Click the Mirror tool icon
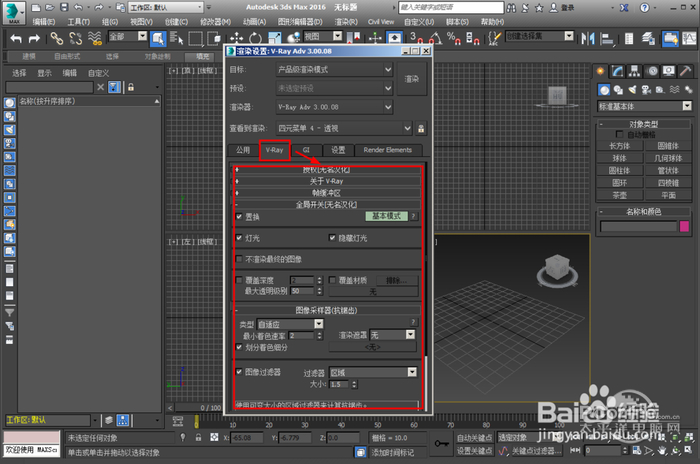 (x=588, y=39)
